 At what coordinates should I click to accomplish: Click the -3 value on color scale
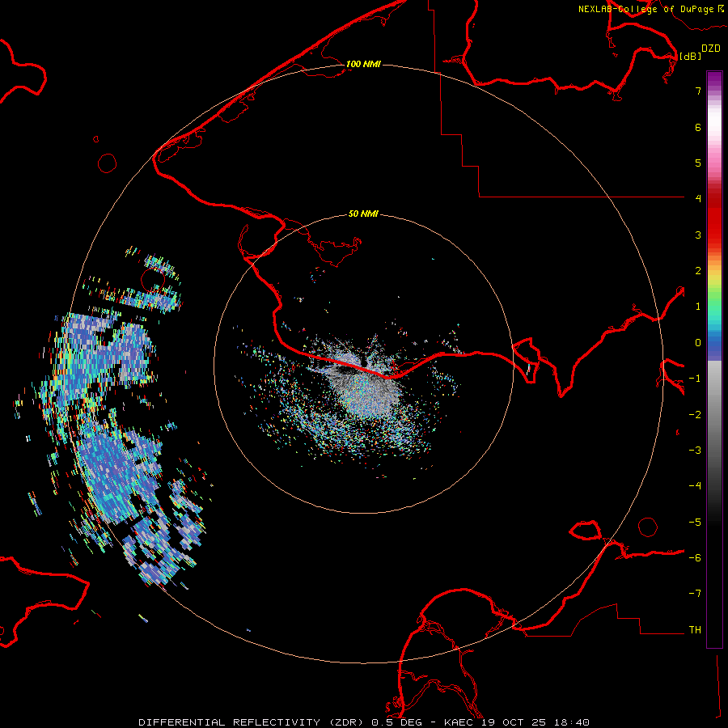tap(695, 451)
